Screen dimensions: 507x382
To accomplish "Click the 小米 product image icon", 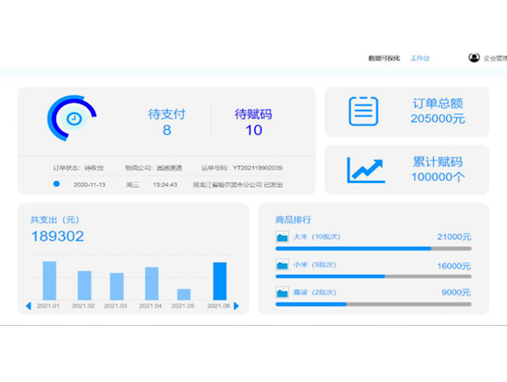I will click(282, 265).
